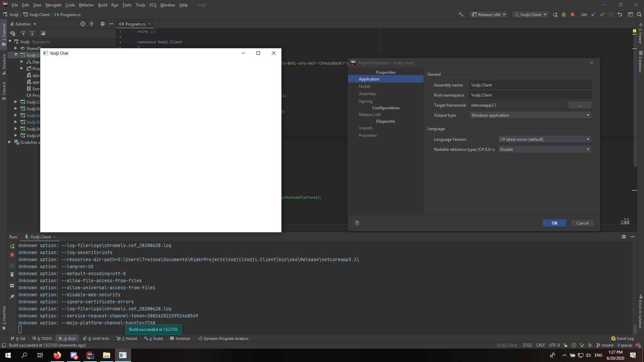The height and width of the screenshot is (362, 644).
Task: Commit changes via the green checkmark icon
Action: 602,14
